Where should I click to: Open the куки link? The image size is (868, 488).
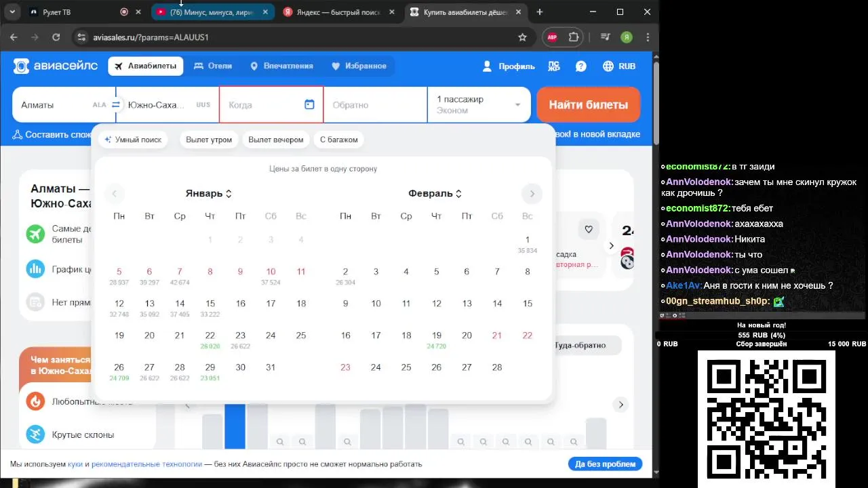[x=75, y=464]
